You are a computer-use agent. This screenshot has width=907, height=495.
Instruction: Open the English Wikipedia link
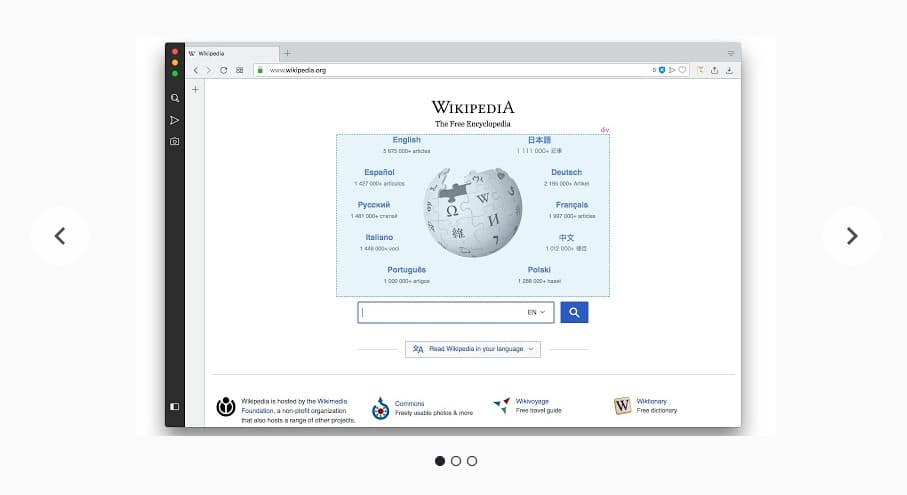click(x=407, y=140)
